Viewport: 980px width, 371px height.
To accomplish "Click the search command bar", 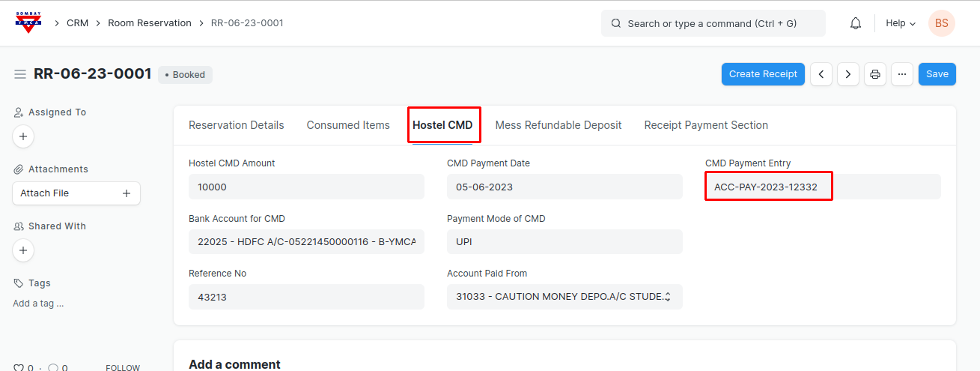I will click(x=713, y=23).
